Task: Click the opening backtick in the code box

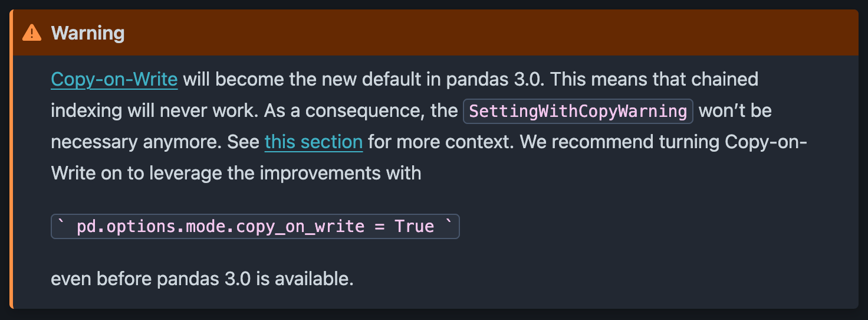Action: tap(60, 223)
